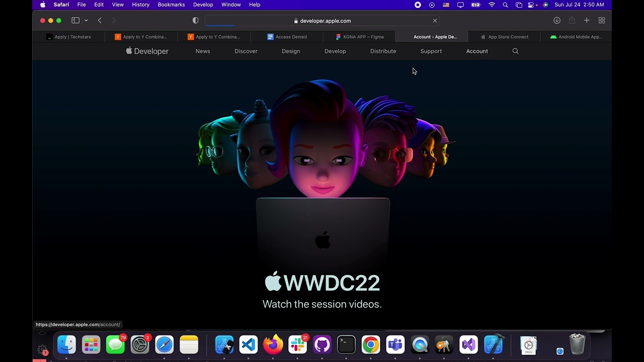This screenshot has width=644, height=362.
Task: Click Watch the session videos text
Action: (322, 304)
